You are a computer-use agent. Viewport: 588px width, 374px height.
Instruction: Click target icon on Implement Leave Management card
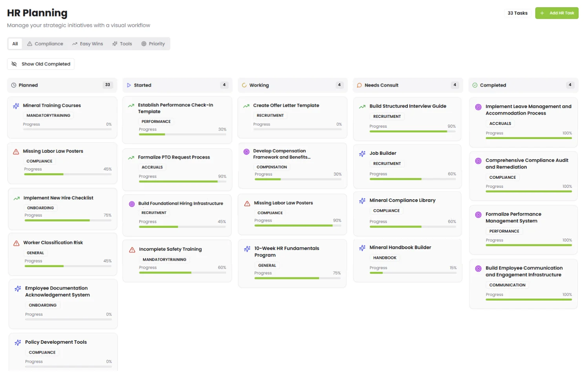[478, 107]
